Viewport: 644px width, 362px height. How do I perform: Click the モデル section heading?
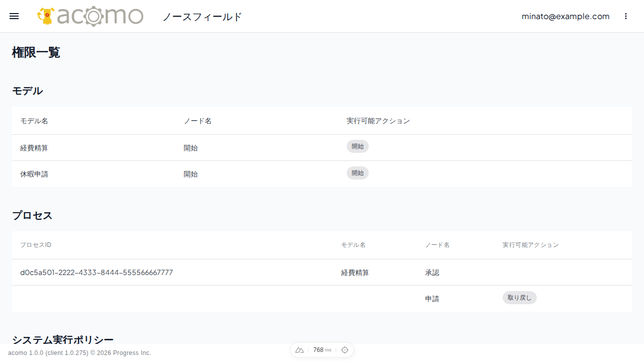pos(28,91)
